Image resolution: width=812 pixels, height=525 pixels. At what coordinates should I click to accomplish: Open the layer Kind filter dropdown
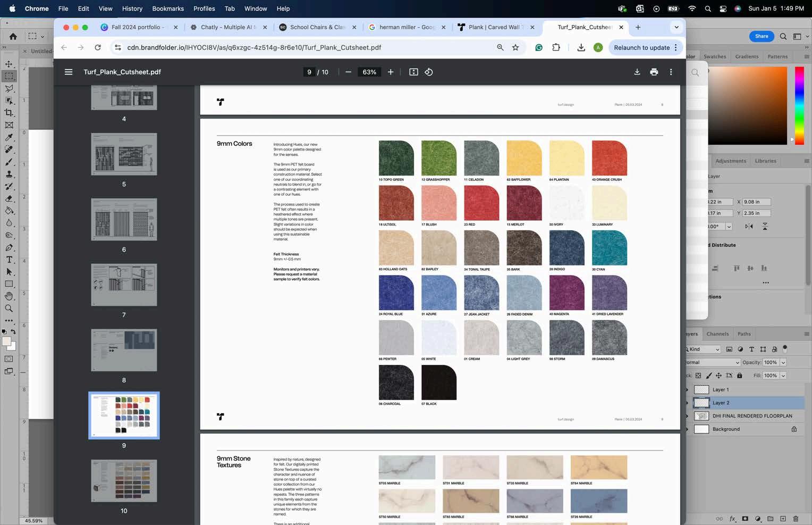pyautogui.click(x=703, y=349)
